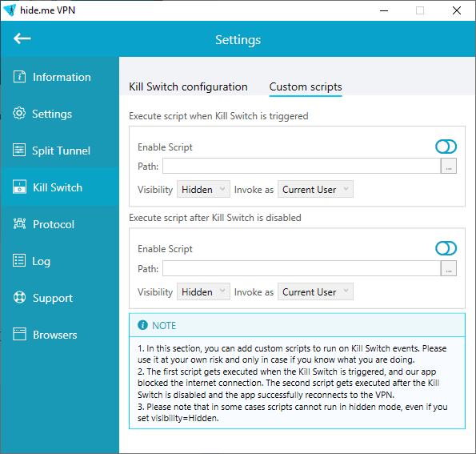Click the Support lifebuoy icon
Screen dimensions: 476x454
click(x=19, y=298)
